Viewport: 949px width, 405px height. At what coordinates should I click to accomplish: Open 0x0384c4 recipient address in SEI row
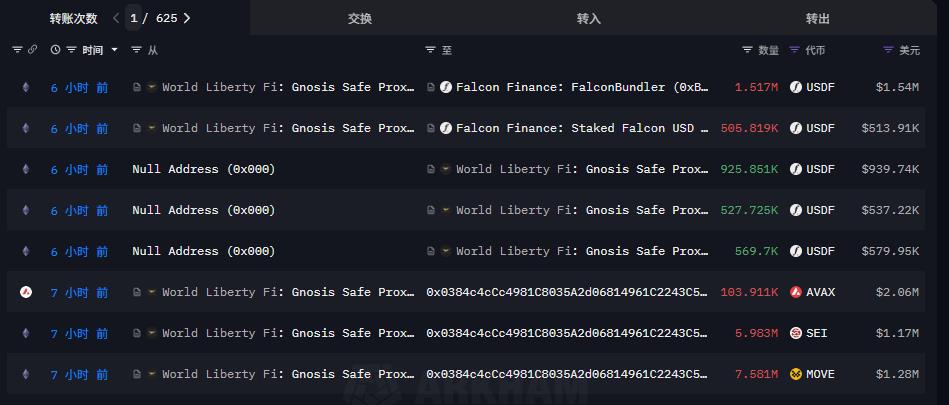(x=567, y=334)
